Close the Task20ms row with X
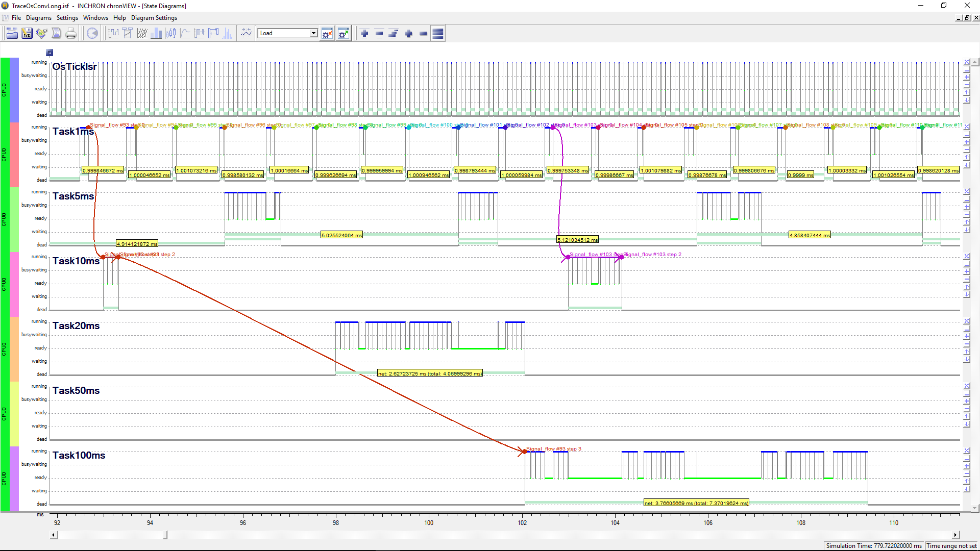980x551 pixels. click(967, 321)
